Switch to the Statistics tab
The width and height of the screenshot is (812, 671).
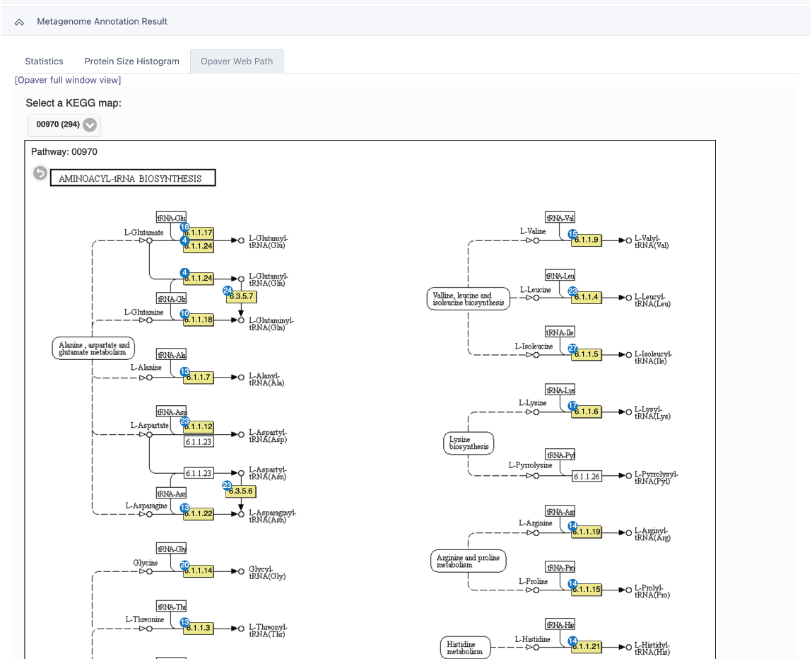(44, 61)
